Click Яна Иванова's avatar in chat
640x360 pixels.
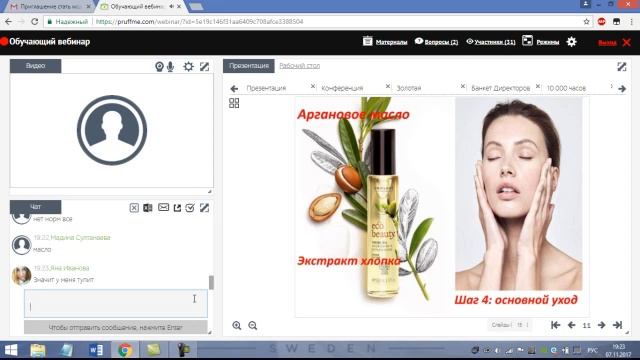21,275
